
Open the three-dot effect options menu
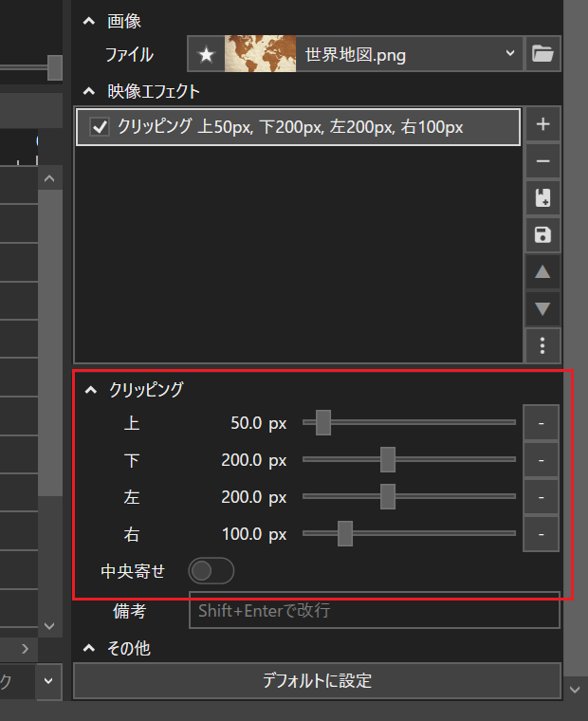click(542, 345)
